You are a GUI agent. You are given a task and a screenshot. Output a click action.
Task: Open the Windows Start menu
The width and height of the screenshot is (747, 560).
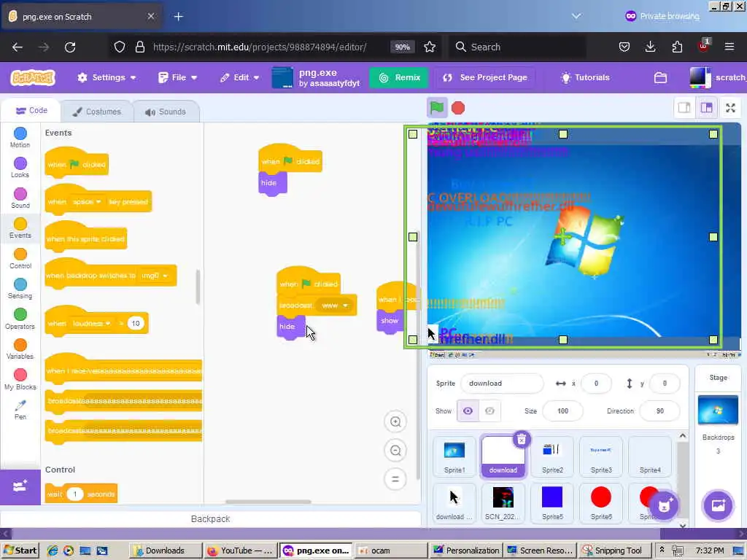(x=20, y=551)
